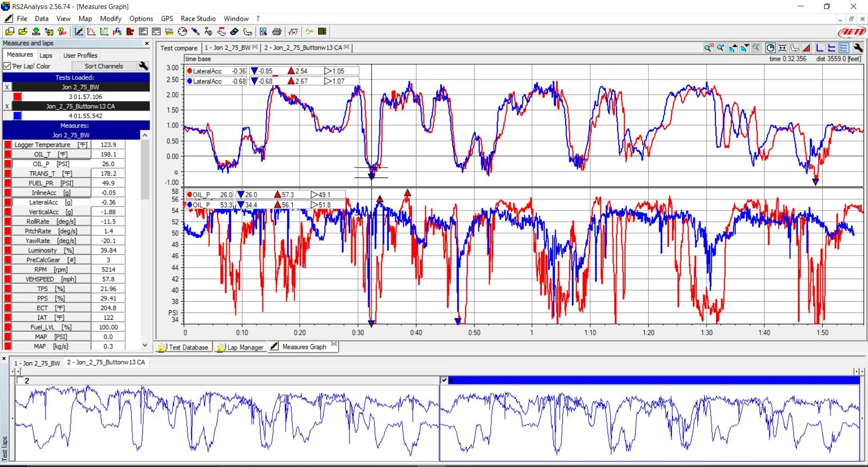Select the two-axis layout icon
The height and width of the screenshot is (467, 868).
point(832,47)
